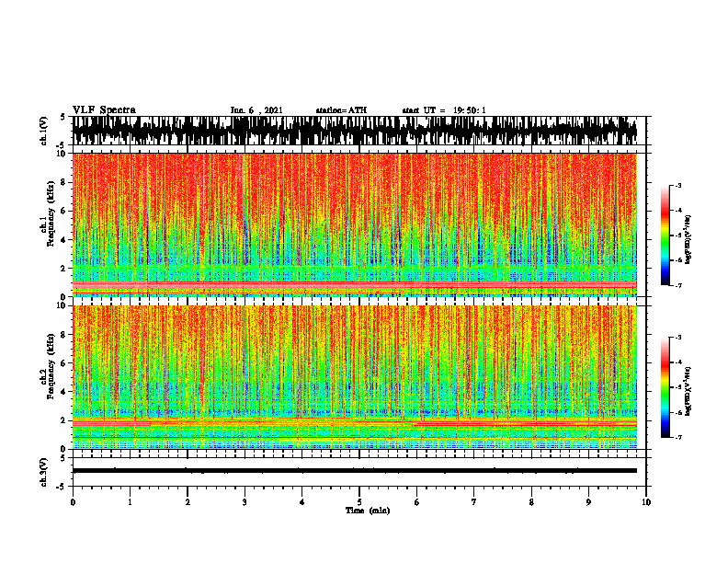728x563 pixels.
Task: Click the ch.1 color bar "-7" tick label
Action: (677, 285)
